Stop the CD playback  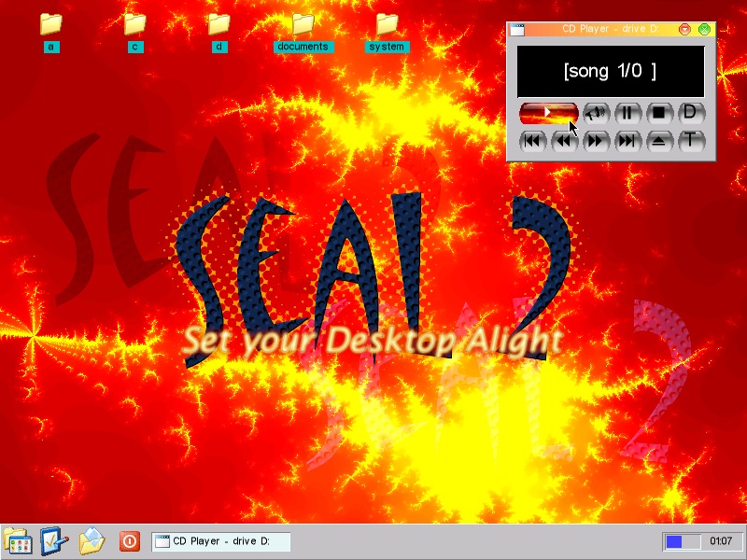658,113
